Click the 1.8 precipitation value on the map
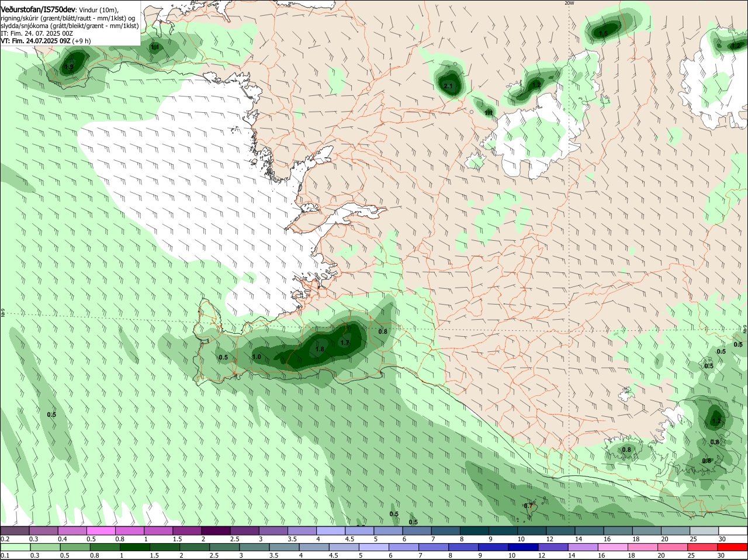This screenshot has height=560, width=748. (x=320, y=349)
